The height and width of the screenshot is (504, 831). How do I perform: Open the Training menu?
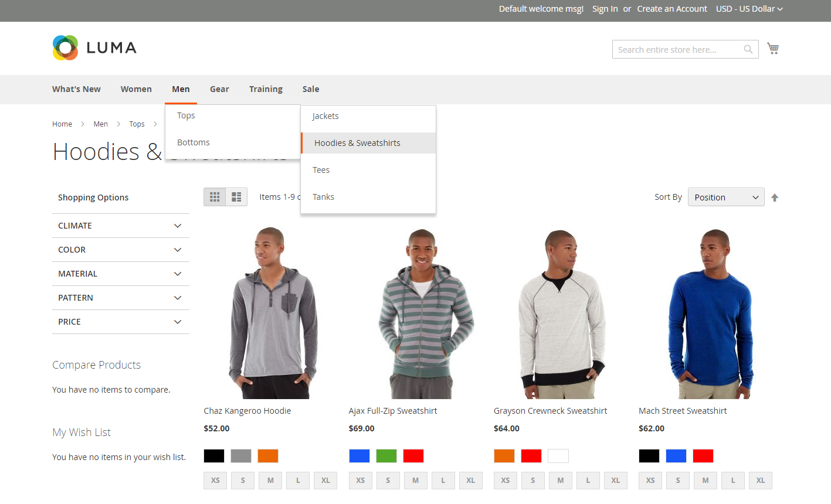coord(266,89)
